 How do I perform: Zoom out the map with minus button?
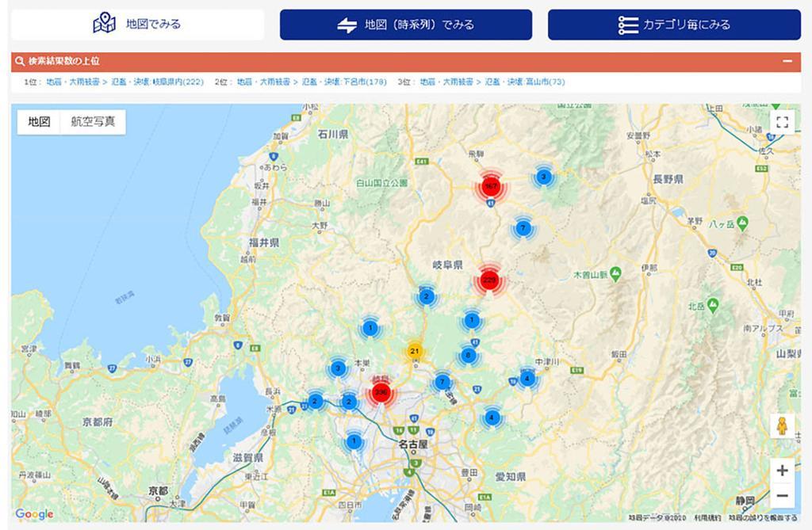[782, 496]
